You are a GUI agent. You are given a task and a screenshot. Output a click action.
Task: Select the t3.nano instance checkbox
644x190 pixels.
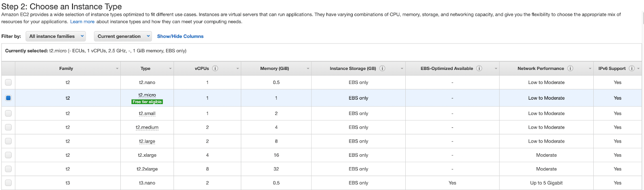click(x=8, y=183)
